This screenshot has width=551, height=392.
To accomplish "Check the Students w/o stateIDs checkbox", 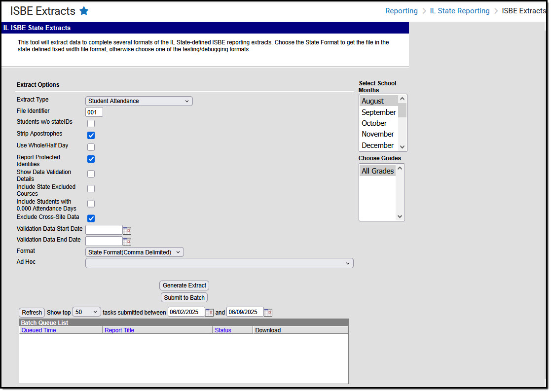I will (91, 124).
